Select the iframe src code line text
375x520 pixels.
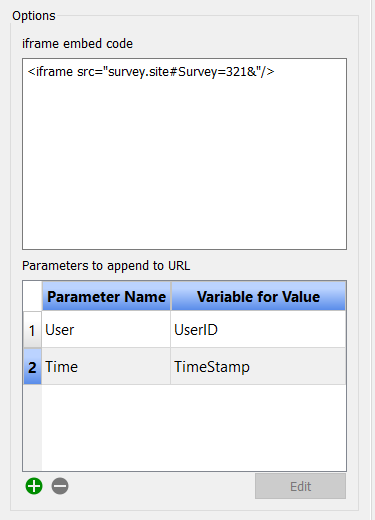151,72
